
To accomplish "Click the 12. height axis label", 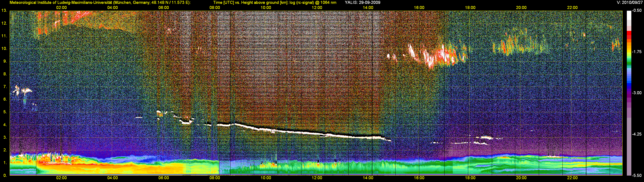I will (4, 23).
